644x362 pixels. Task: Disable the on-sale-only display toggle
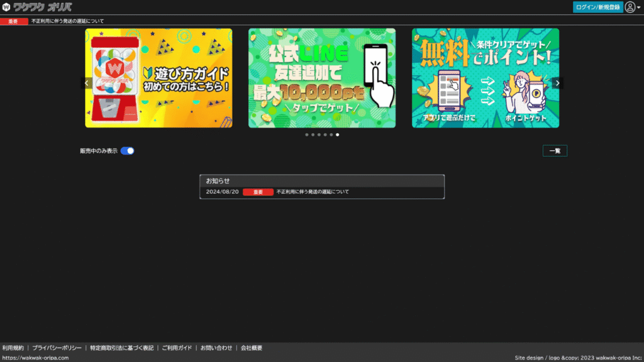pos(126,150)
